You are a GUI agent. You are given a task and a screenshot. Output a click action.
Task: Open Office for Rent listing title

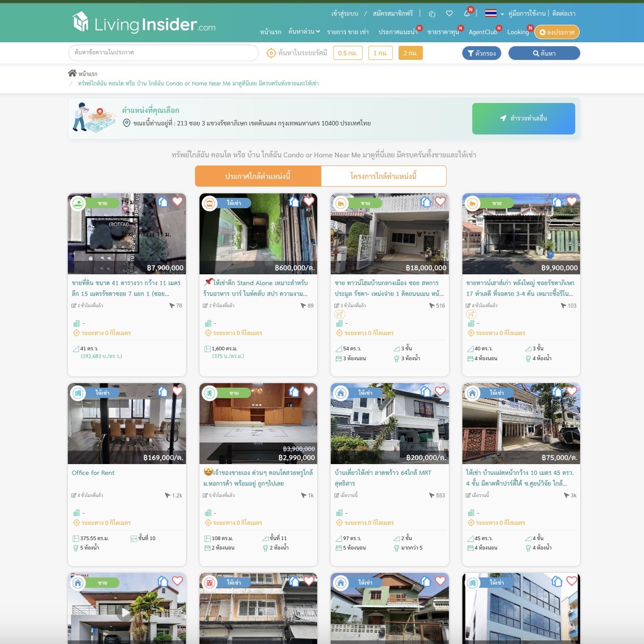point(93,473)
